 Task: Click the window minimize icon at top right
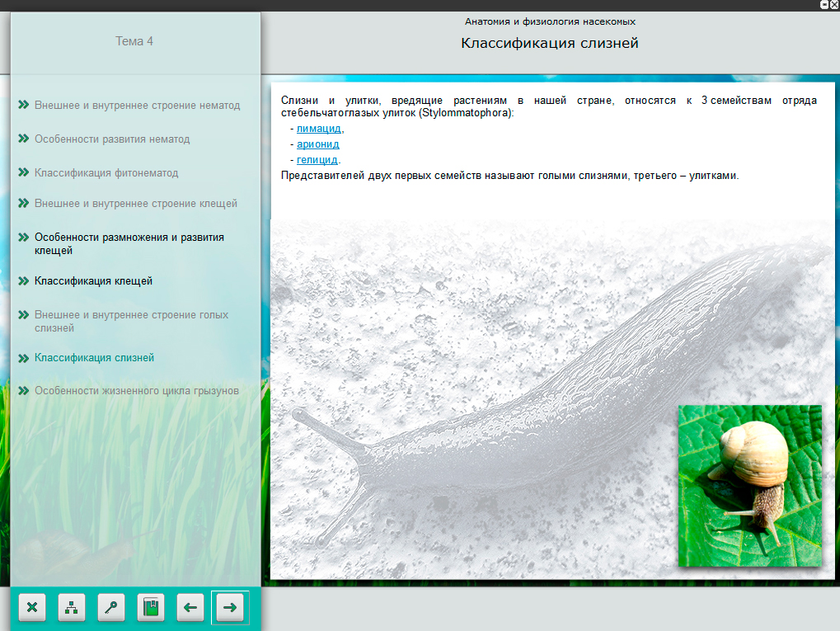point(824,5)
